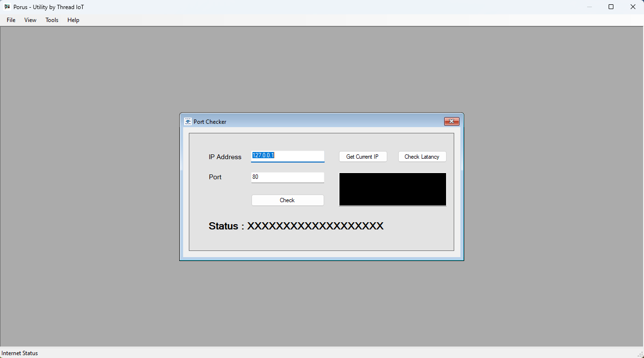Click the Status text showing XXXX placeholders
This screenshot has width=644, height=358.
click(x=296, y=226)
